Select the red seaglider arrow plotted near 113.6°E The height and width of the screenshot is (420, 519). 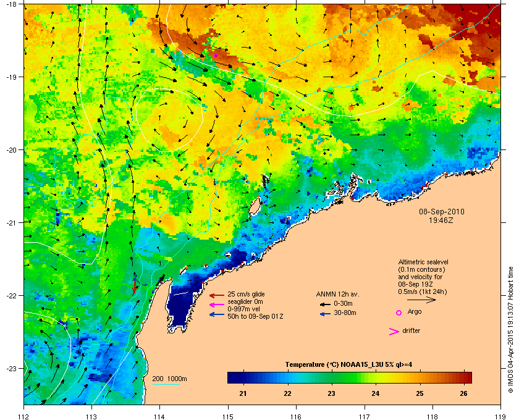135,286
